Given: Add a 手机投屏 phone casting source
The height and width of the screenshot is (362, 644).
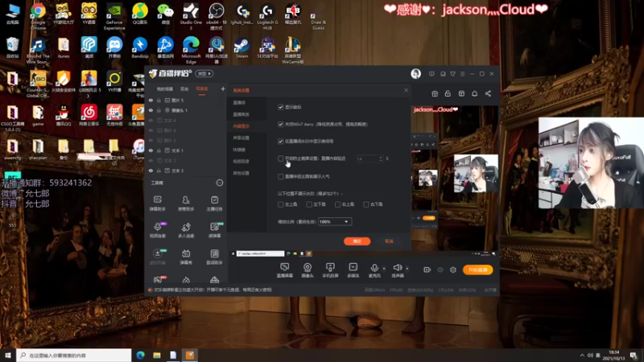Looking at the screenshot, I should 330,270.
